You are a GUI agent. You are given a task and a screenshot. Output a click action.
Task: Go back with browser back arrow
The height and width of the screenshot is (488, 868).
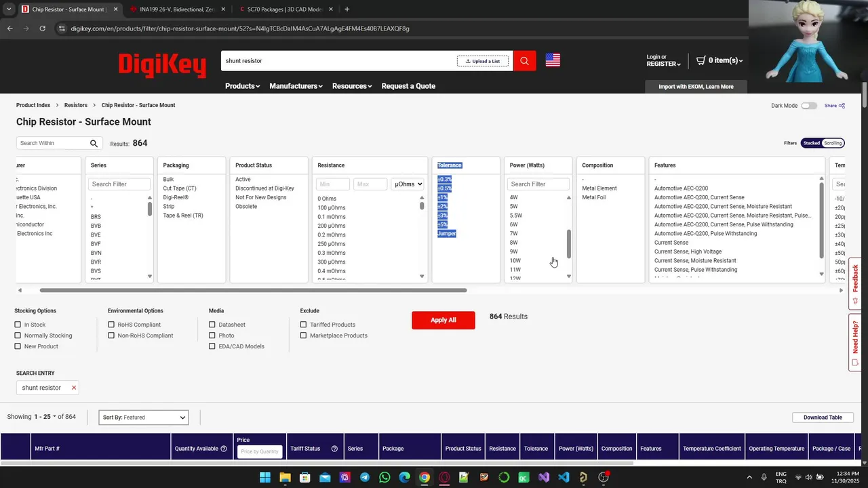tap(10, 28)
